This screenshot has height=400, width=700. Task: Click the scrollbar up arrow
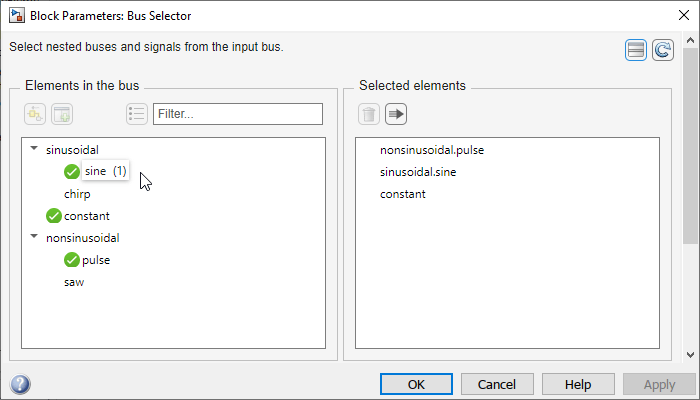(x=690, y=41)
